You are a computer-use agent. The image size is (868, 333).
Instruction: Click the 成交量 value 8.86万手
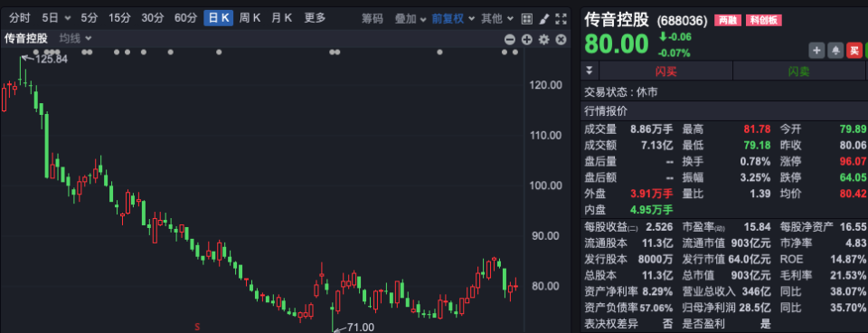pyautogui.click(x=652, y=129)
